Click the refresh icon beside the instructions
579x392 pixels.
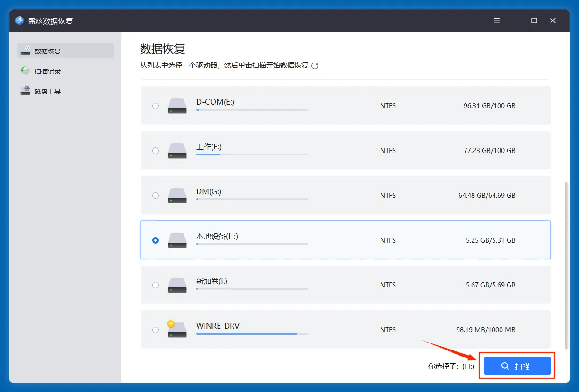point(315,66)
